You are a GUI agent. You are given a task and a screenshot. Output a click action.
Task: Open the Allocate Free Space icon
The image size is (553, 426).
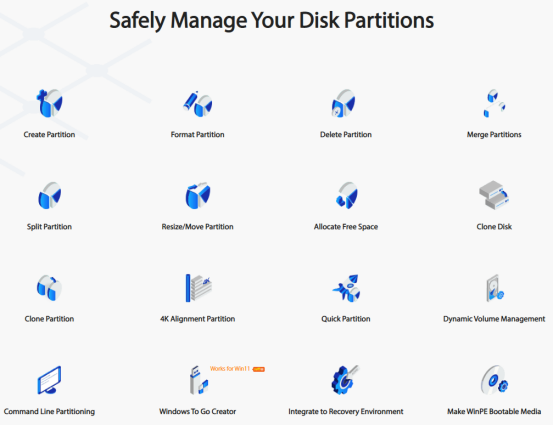pos(347,195)
